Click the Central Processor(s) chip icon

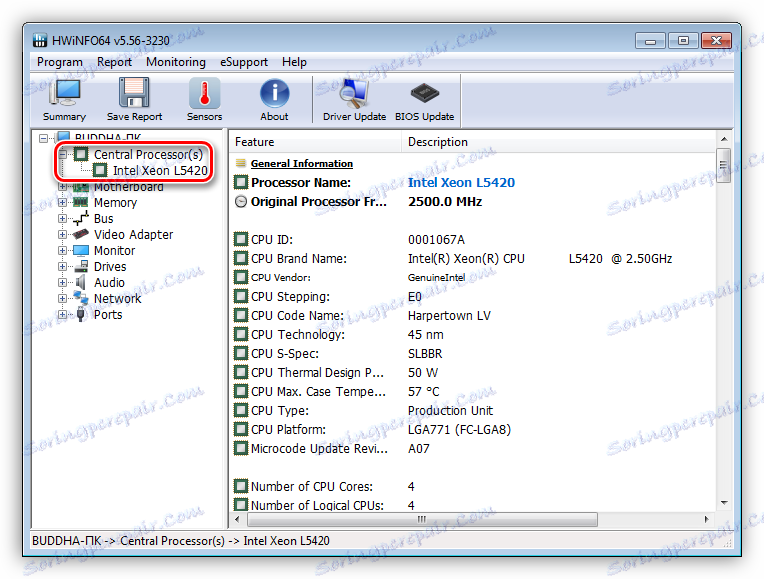(x=81, y=154)
